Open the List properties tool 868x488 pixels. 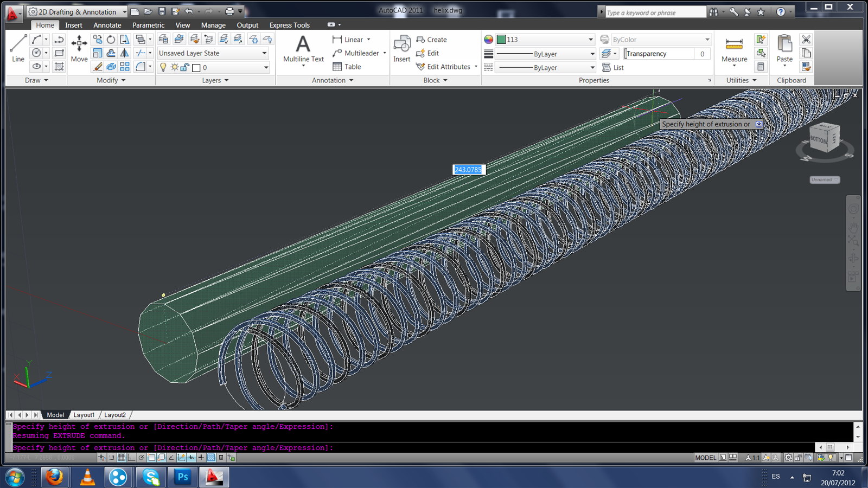[613, 67]
